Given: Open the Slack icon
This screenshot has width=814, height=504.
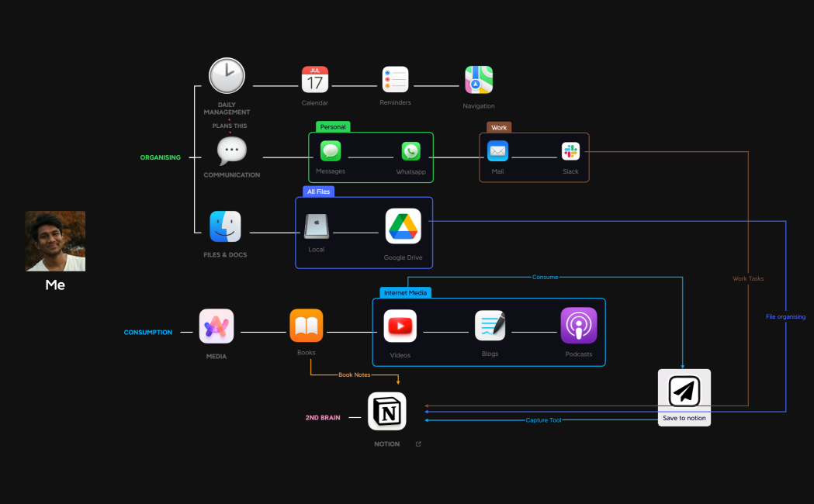Looking at the screenshot, I should (570, 150).
